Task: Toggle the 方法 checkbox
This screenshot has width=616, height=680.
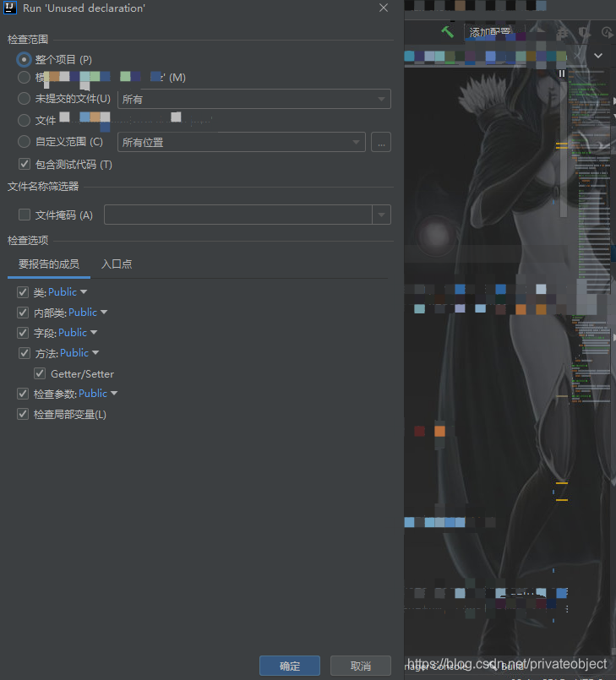Action: [x=25, y=353]
